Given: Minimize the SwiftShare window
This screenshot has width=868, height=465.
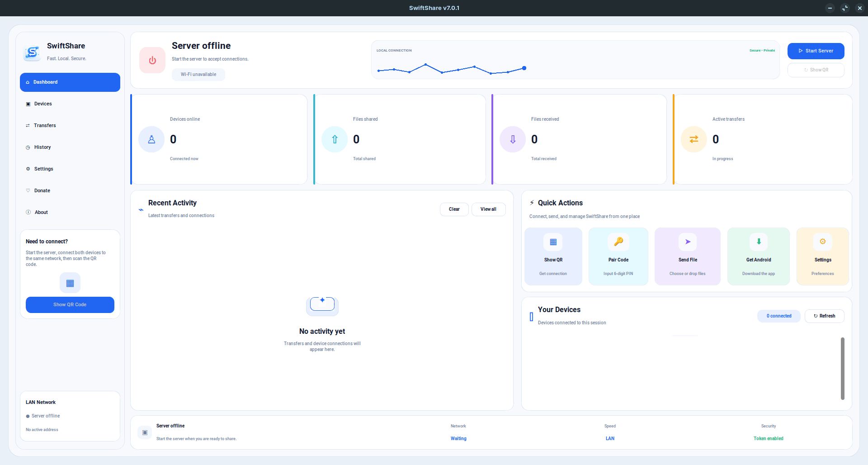Looking at the screenshot, I should click(x=830, y=8).
